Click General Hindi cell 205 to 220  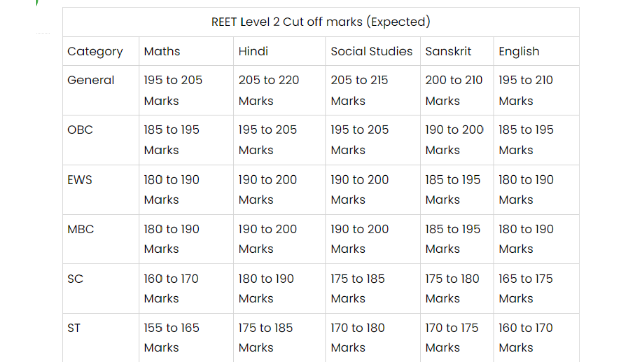pos(269,90)
